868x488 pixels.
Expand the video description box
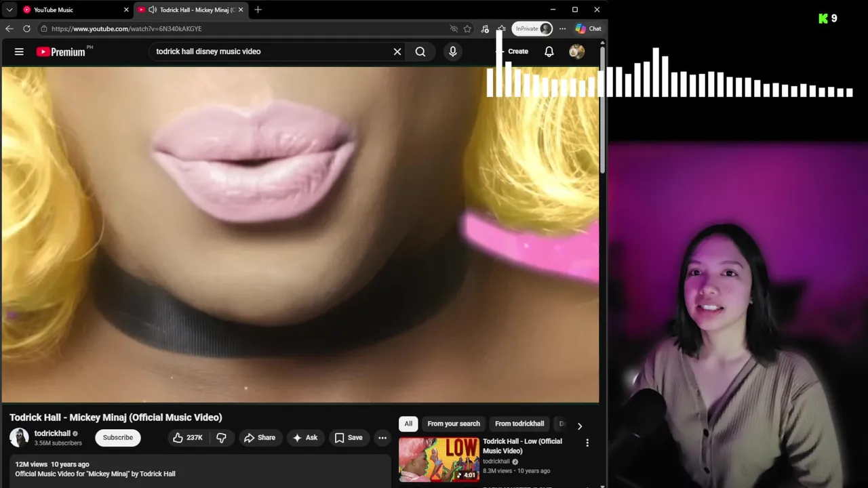pyautogui.click(x=201, y=472)
